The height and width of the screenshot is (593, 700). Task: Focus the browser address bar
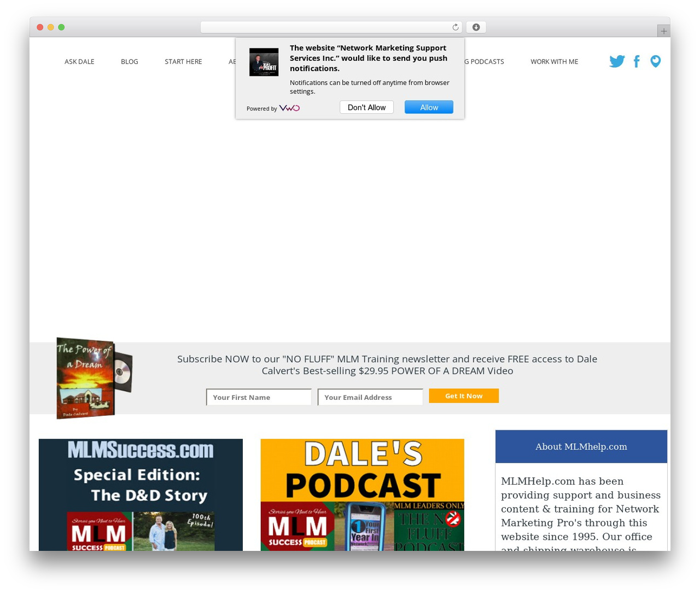tap(331, 27)
